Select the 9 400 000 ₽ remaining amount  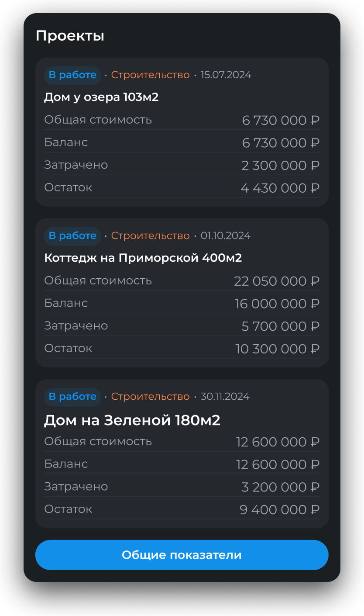(279, 510)
